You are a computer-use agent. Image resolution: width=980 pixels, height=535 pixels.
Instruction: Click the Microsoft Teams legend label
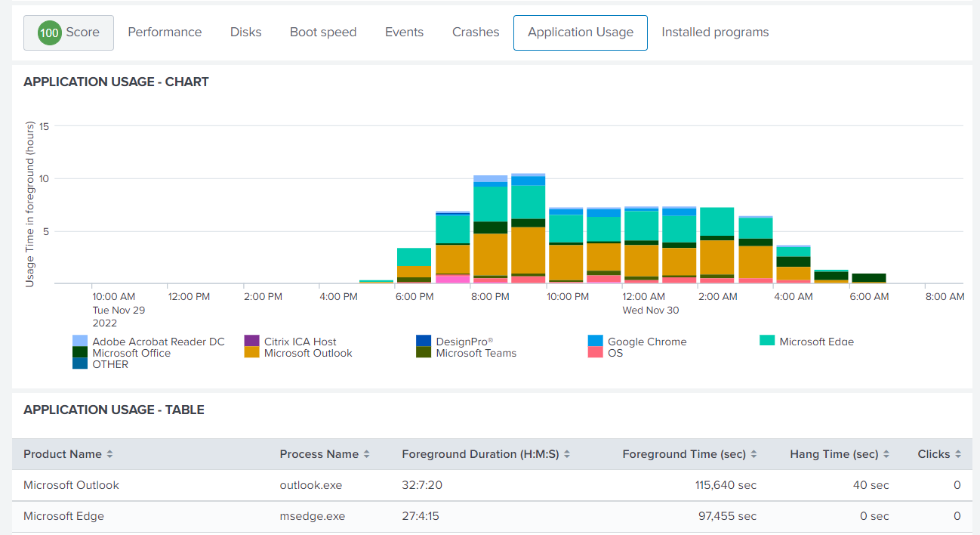pyautogui.click(x=476, y=353)
